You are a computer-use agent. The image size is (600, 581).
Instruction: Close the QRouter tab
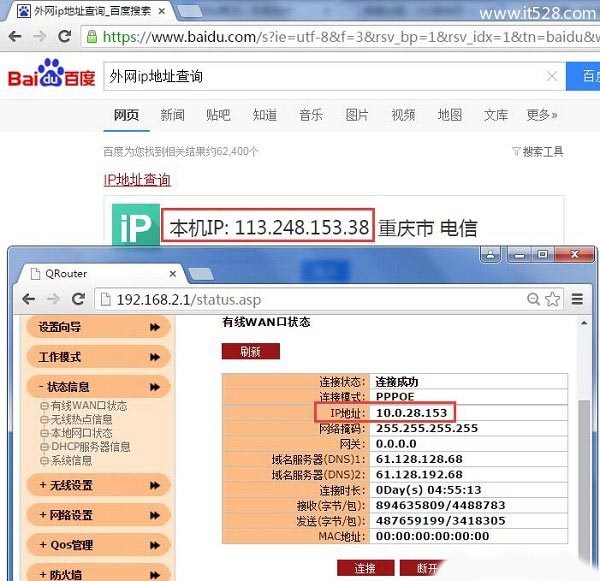point(173,274)
